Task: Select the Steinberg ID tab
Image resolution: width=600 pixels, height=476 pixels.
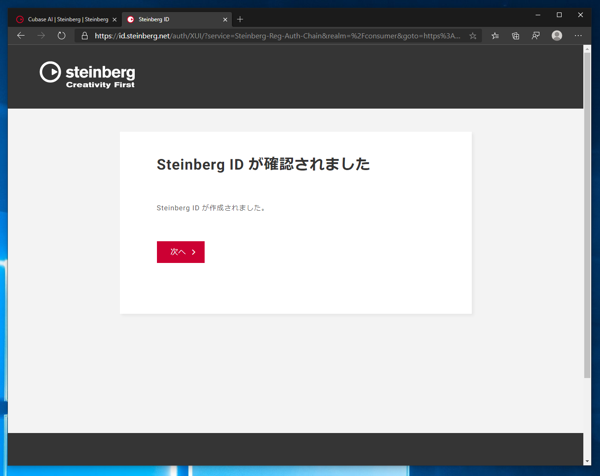Action: pyautogui.click(x=177, y=20)
